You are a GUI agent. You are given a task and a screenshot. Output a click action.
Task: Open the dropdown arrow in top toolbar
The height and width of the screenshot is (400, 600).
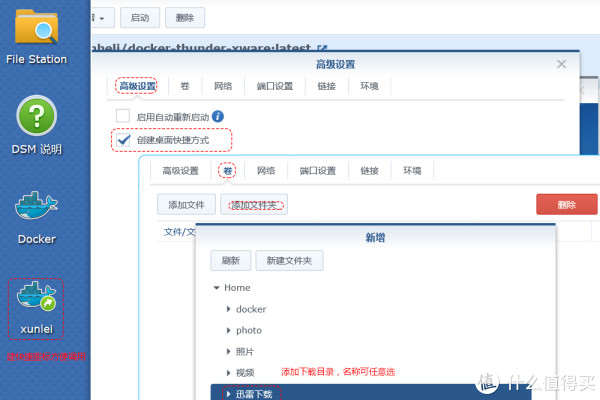point(102,18)
